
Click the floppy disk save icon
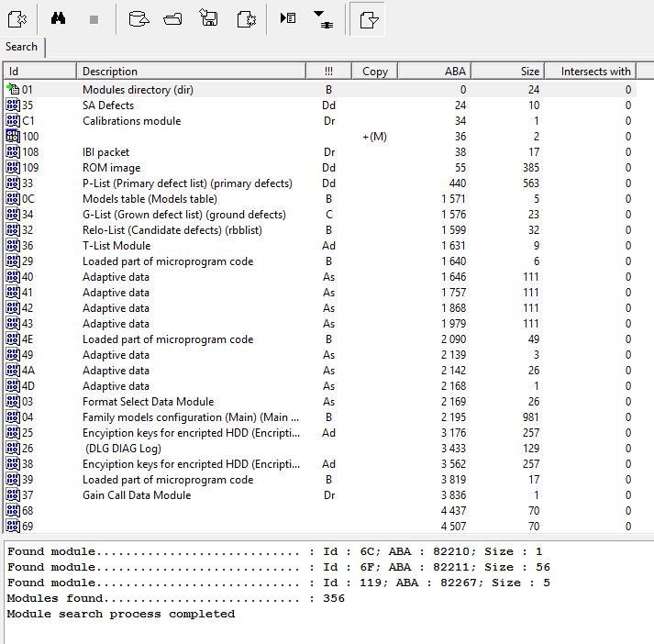[x=209, y=18]
